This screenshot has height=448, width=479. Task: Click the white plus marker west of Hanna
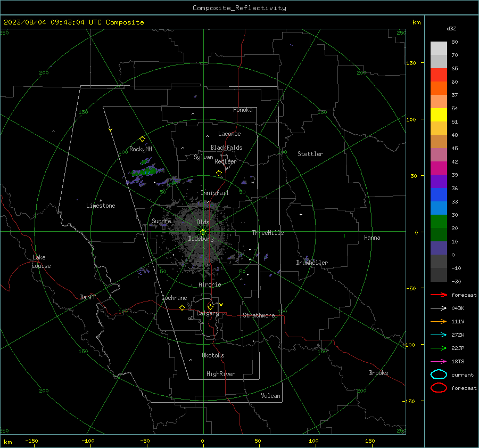tap(301, 214)
